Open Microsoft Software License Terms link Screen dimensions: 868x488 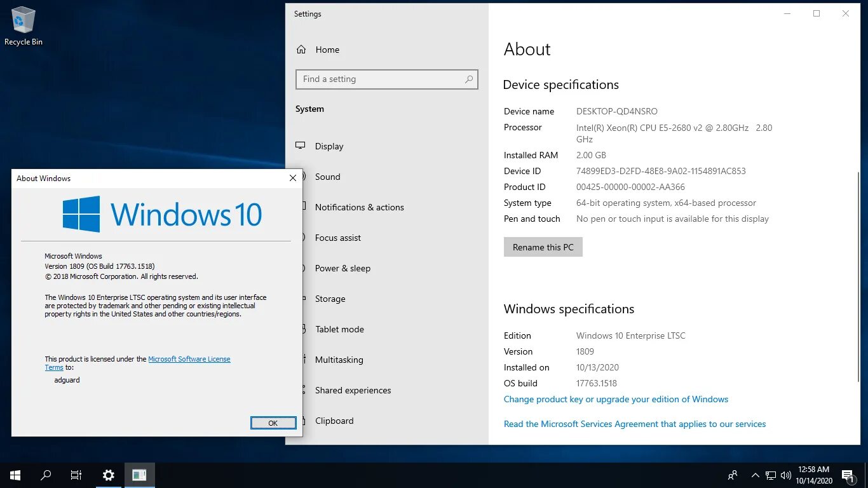coord(189,359)
